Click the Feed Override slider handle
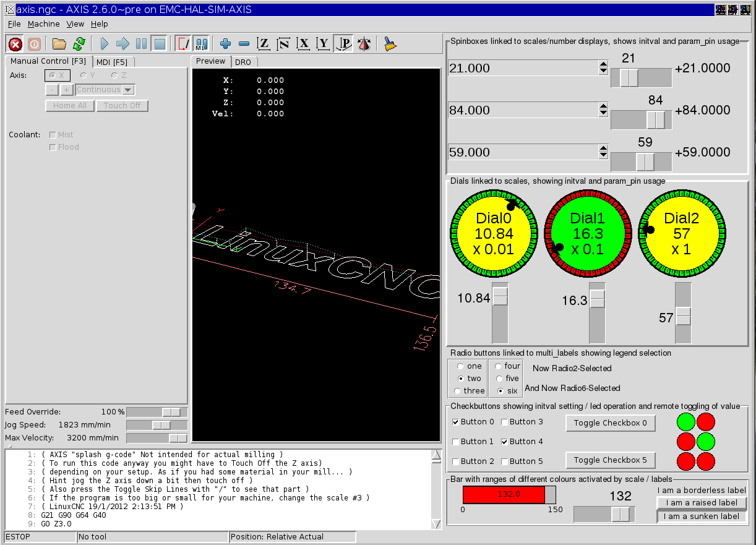The width and height of the screenshot is (756, 545). click(x=171, y=412)
